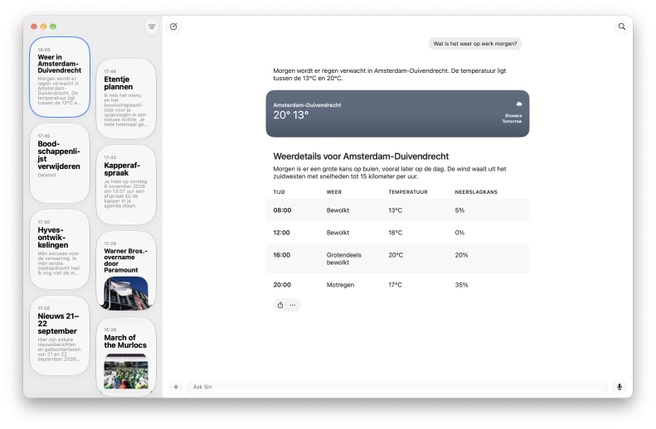
Task: Tap the share icon below weather table
Action: (x=280, y=305)
